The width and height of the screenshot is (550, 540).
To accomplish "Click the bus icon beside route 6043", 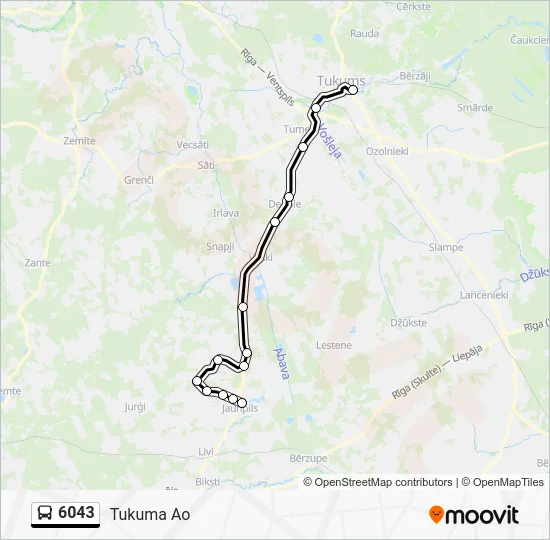I will pyautogui.click(x=45, y=513).
